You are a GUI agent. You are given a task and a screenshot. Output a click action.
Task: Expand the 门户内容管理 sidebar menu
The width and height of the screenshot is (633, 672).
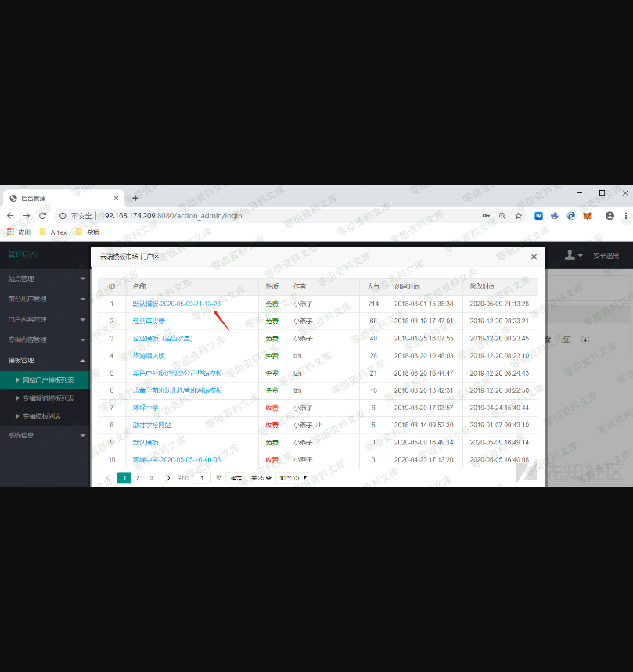45,319
